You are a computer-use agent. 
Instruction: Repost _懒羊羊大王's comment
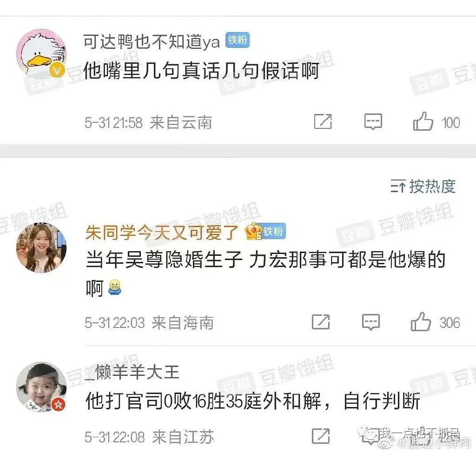click(321, 436)
